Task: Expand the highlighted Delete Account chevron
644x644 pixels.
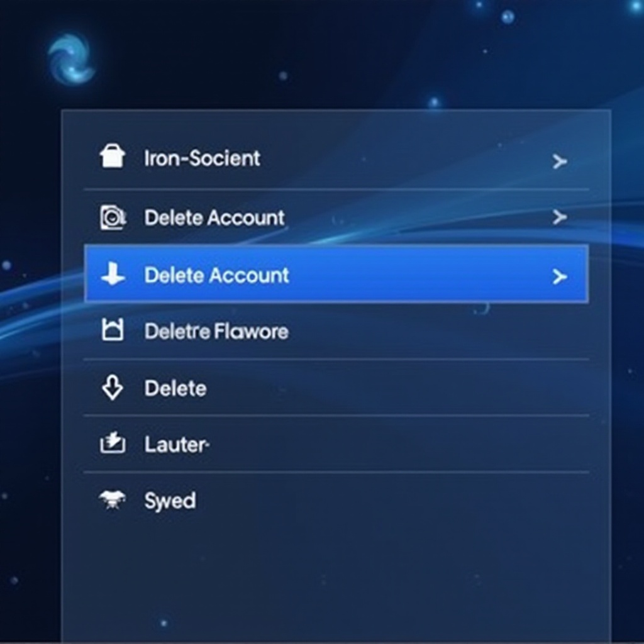Action: pyautogui.click(x=560, y=277)
